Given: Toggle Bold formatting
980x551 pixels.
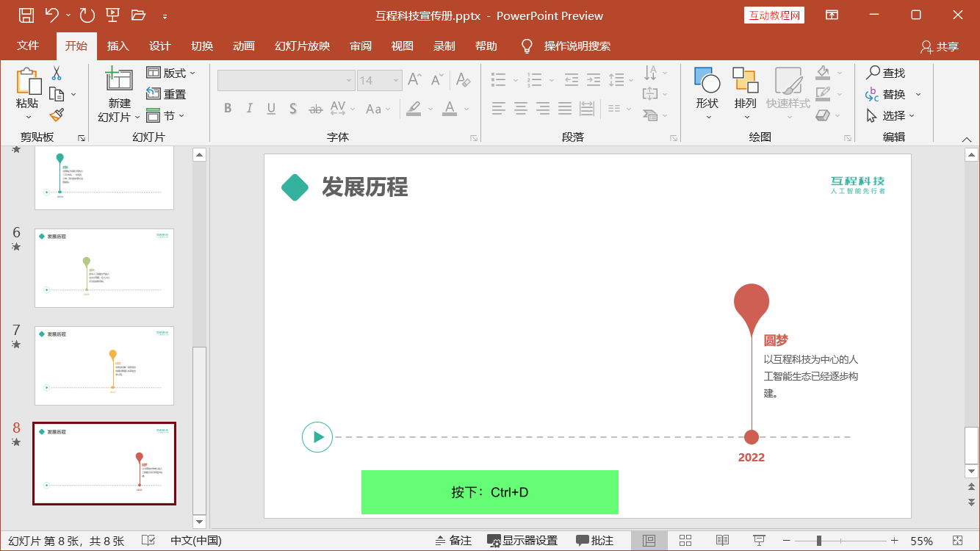Looking at the screenshot, I should point(228,109).
